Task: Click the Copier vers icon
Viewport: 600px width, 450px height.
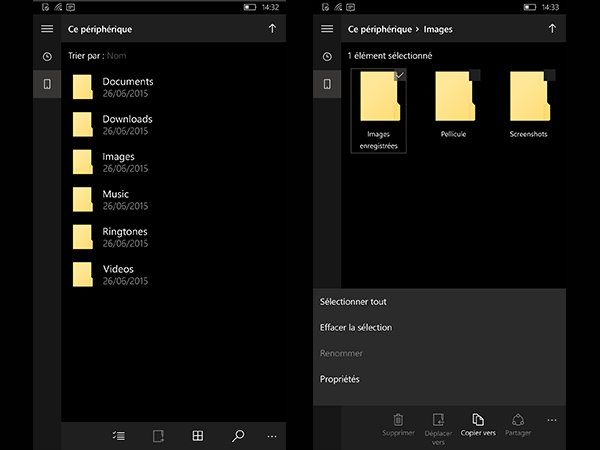Action: pos(477,420)
